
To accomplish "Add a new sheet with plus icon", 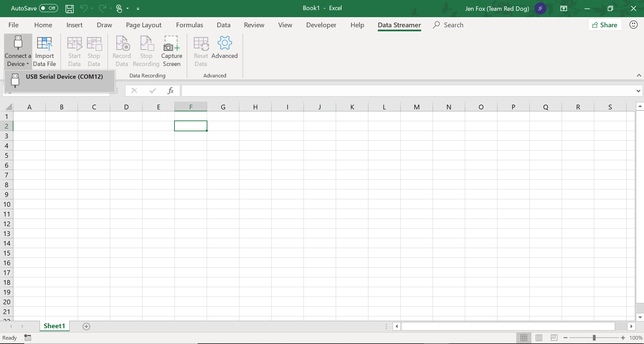I will (x=86, y=326).
